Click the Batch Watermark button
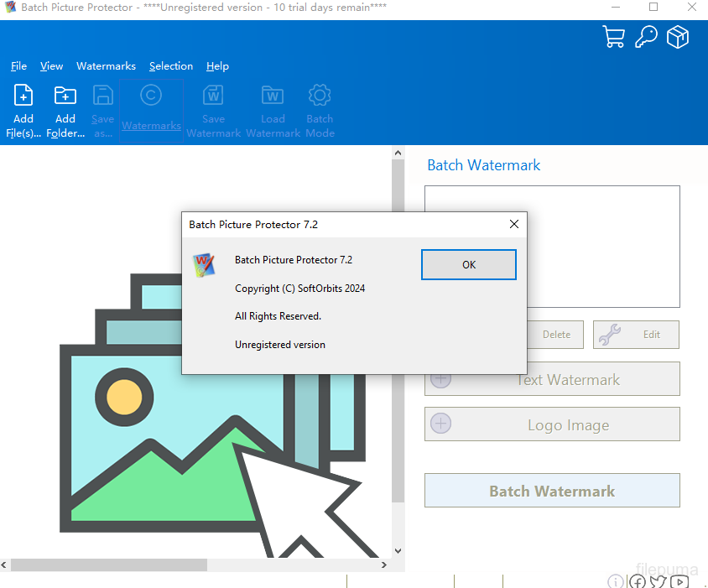Screen dimensions: 708x588 (552, 491)
